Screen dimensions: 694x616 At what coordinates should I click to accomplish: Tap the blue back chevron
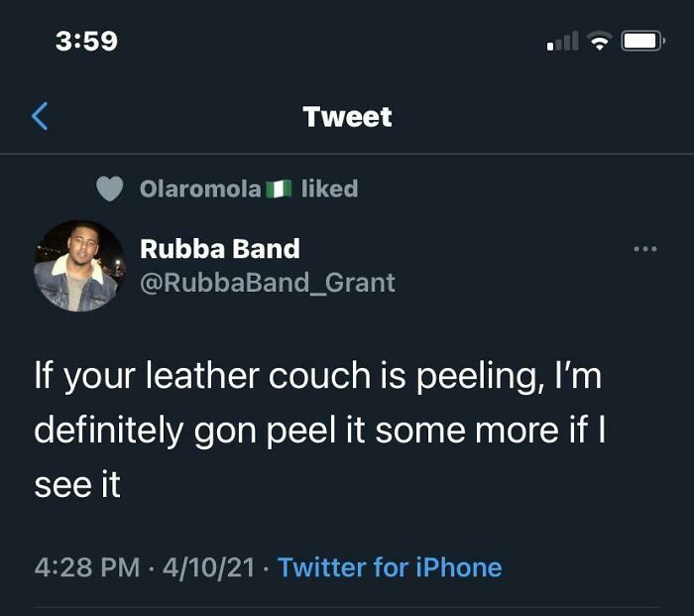click(40, 117)
